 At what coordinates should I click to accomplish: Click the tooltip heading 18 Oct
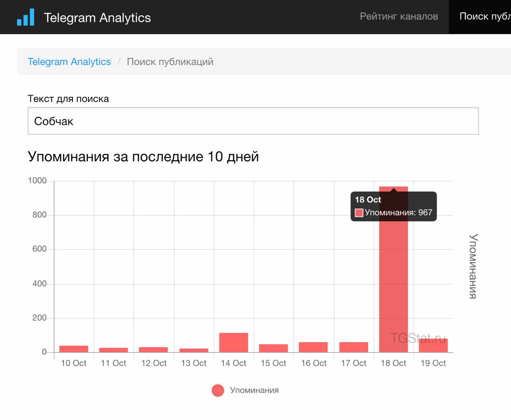(368, 200)
